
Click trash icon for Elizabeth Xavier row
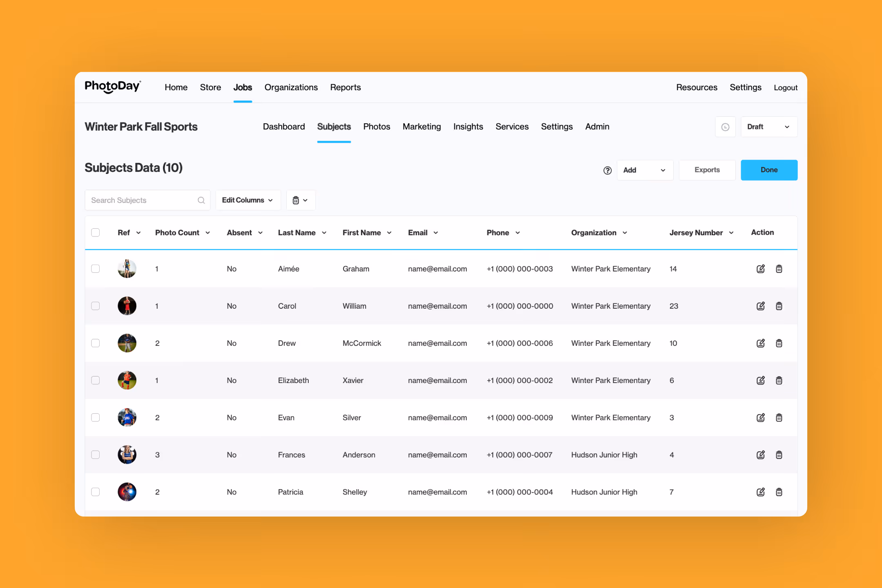coord(779,380)
